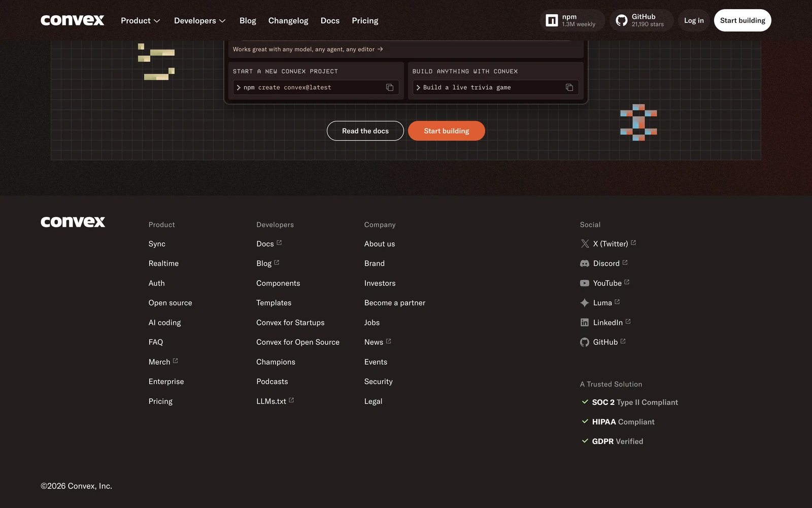Open the AI coding footer link
This screenshot has height=508, width=812.
click(x=164, y=323)
